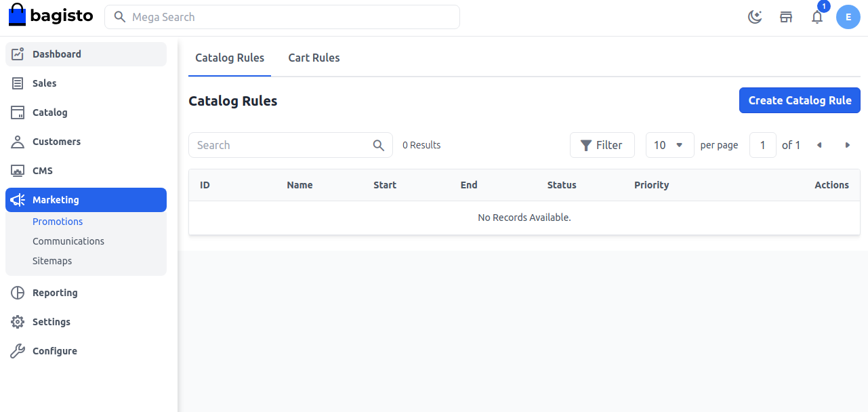Viewport: 868px width, 412px height.
Task: Collapse the Marketing menu section
Action: (x=86, y=200)
